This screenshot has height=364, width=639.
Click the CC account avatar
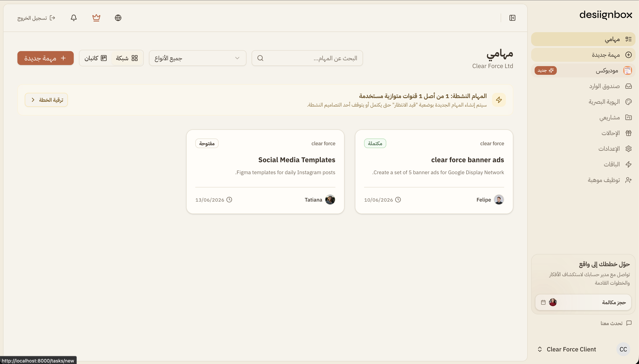pos(623,349)
